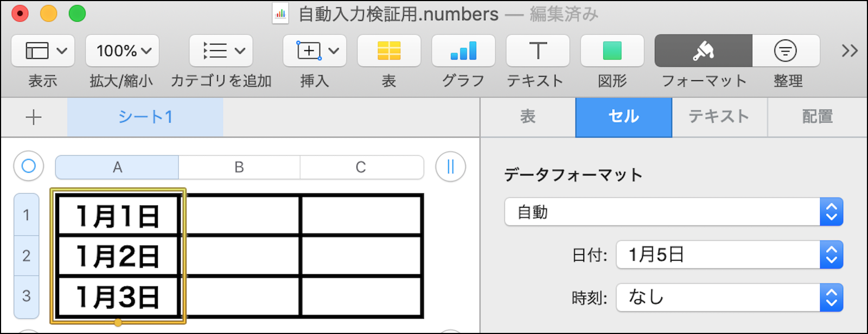Open the 日付 format dropdown
The image size is (868, 334).
(729, 255)
